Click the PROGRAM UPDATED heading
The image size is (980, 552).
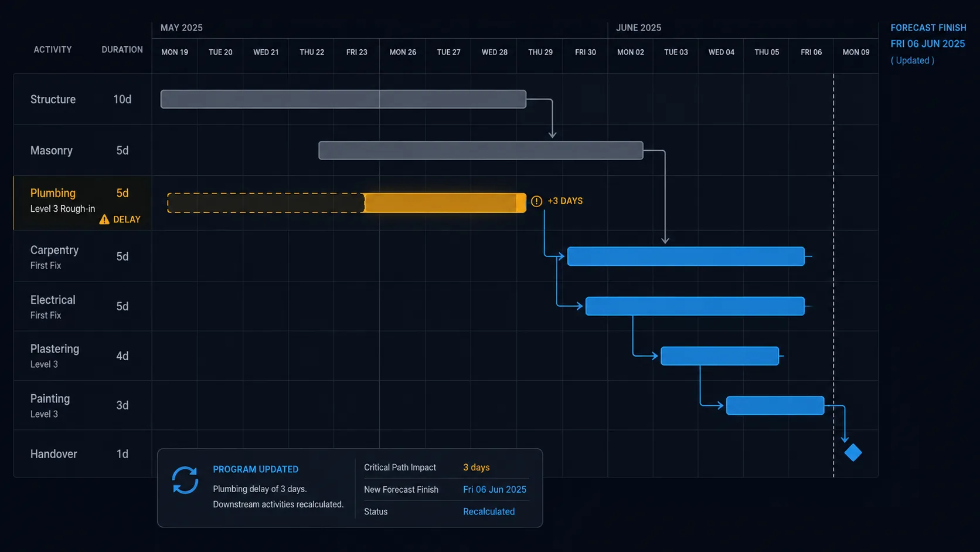256,469
